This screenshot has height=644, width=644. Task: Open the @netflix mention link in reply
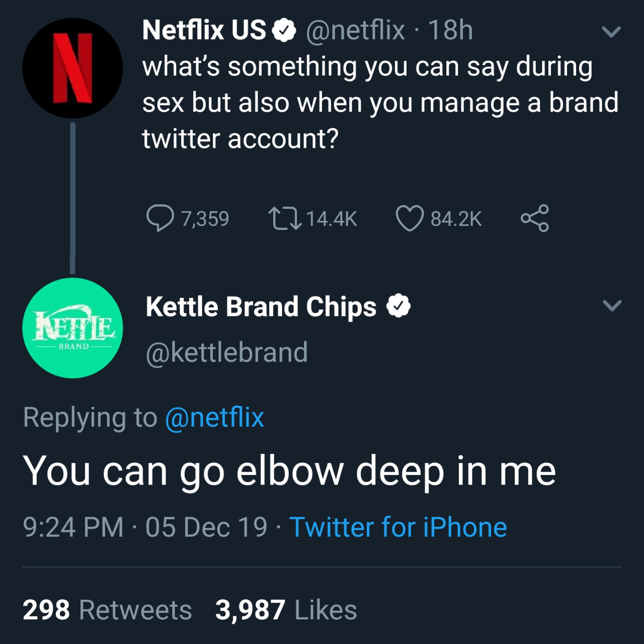(x=214, y=418)
